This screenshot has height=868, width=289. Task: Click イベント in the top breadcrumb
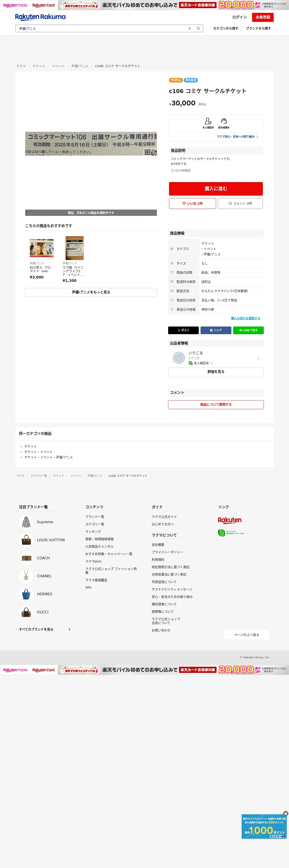58,66
